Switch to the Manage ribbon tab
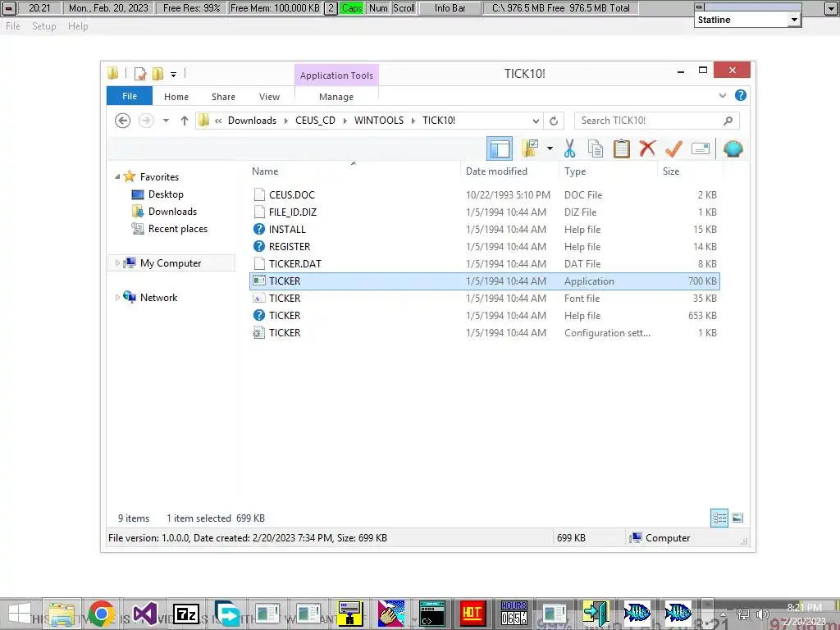Image resolution: width=840 pixels, height=630 pixels. coord(336,97)
